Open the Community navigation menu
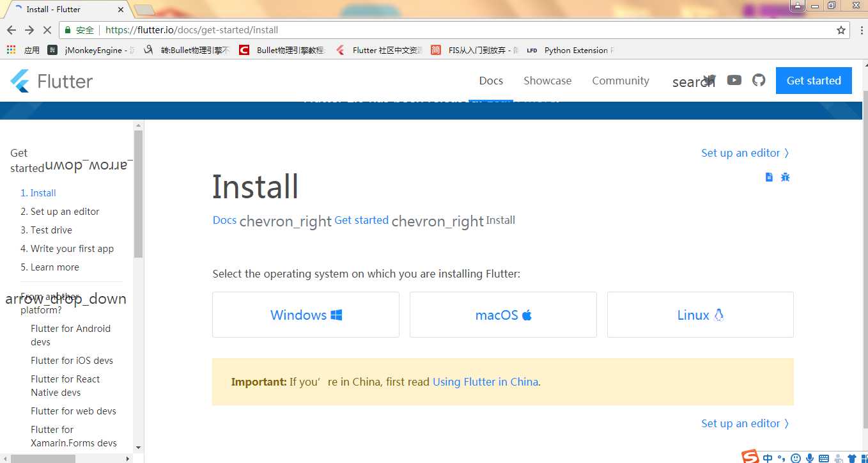The height and width of the screenshot is (463, 868). coord(621,81)
